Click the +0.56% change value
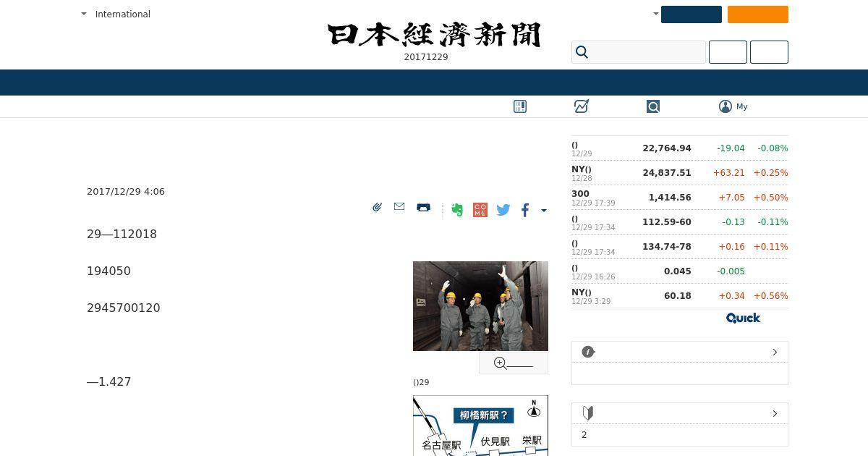Viewport: 868px width, 456px height. point(771,296)
